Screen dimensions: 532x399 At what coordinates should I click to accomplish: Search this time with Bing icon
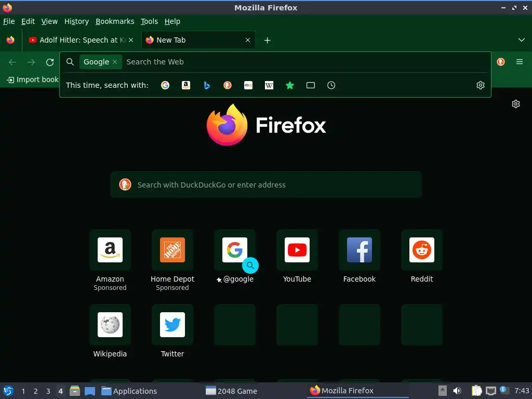[x=207, y=85]
